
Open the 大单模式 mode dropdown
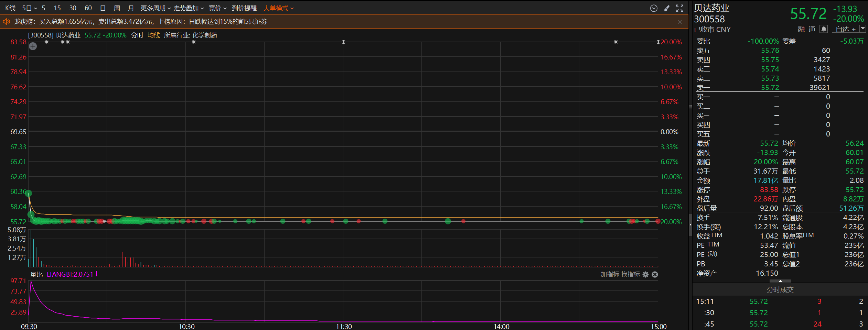278,8
